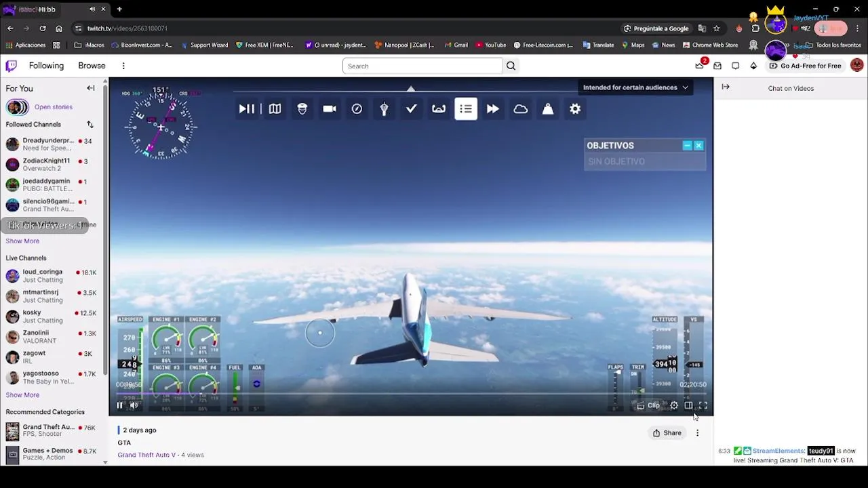Screen dimensions: 868x488
Task: Toggle theatre mode in player
Action: coord(688,405)
